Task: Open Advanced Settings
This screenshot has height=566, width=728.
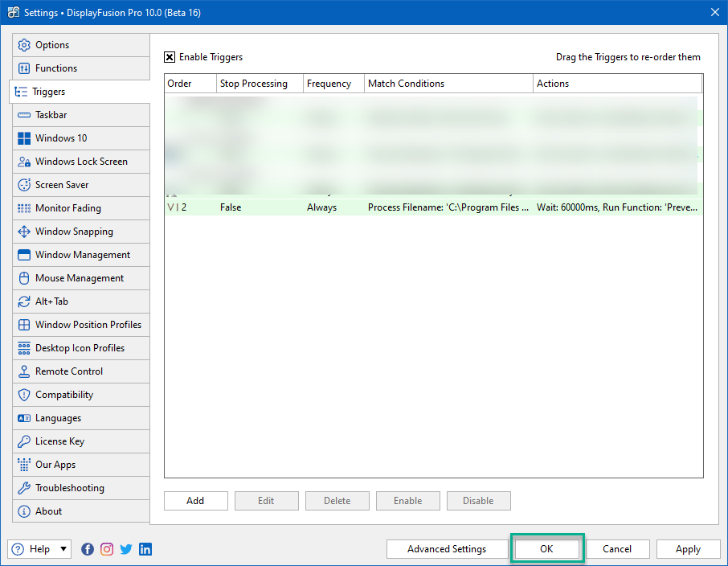Action: pyautogui.click(x=447, y=549)
